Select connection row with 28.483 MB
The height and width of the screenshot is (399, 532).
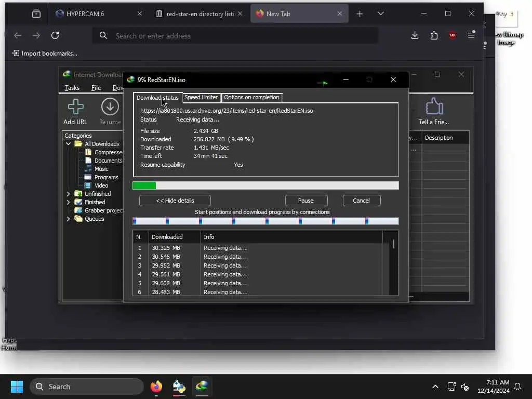tap(258, 292)
